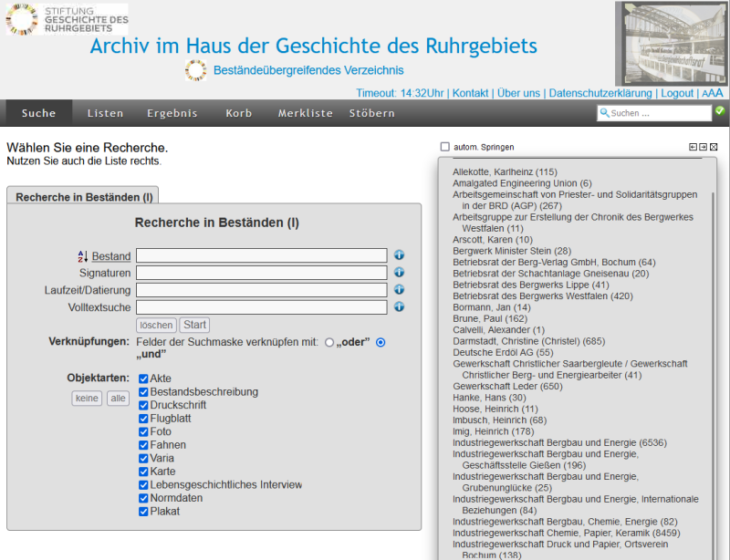The width and height of the screenshot is (730, 560).
Task: Uncheck the Flugblatt checkbox
Action: [x=143, y=419]
